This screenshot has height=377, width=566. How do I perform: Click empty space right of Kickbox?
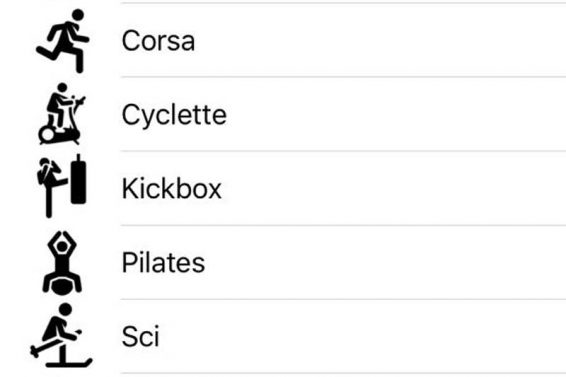point(394,188)
